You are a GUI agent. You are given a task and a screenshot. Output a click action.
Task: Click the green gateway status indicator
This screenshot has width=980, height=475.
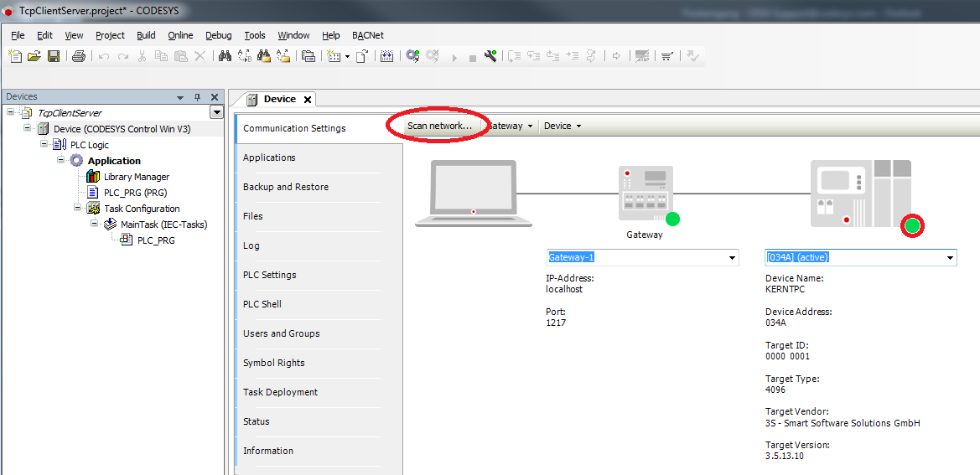672,219
